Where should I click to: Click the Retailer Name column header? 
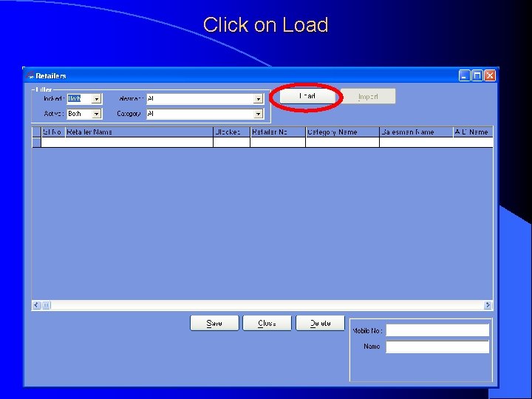point(139,132)
